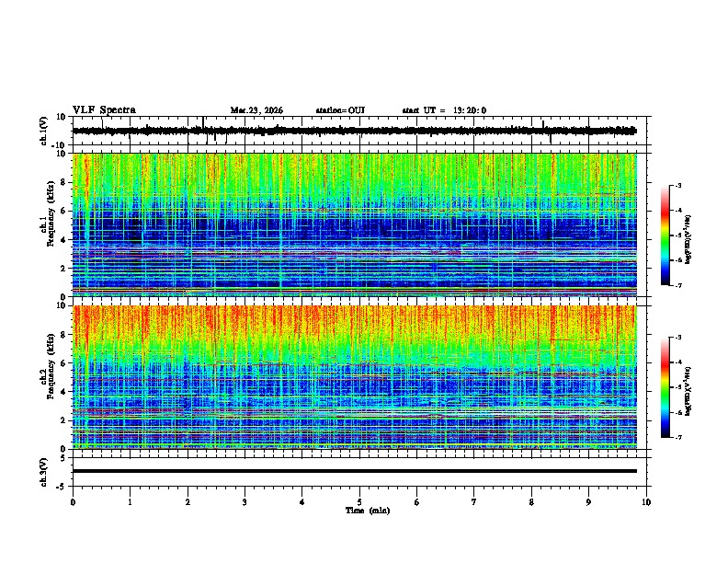This screenshot has width=728, height=563.
Task: Click time-axis tick label "9"
Action: tap(588, 502)
